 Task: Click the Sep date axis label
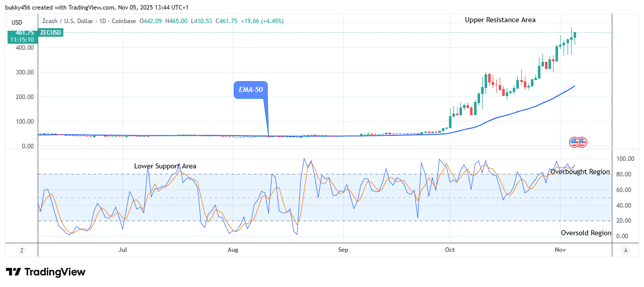click(343, 249)
